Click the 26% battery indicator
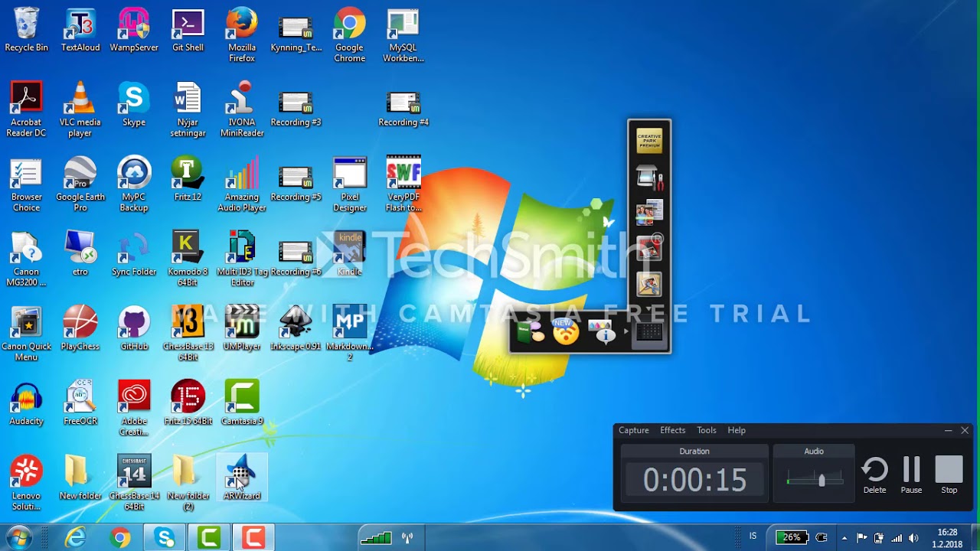This screenshot has width=980, height=551. tap(791, 537)
